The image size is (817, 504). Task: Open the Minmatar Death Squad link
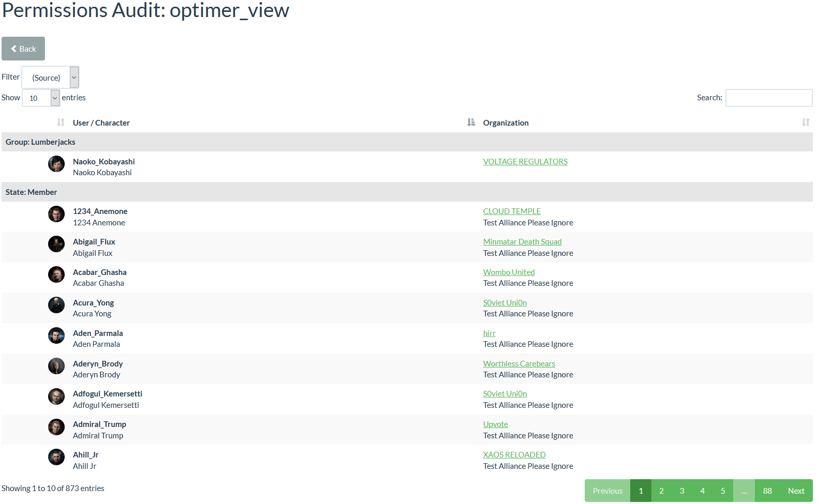(x=522, y=242)
